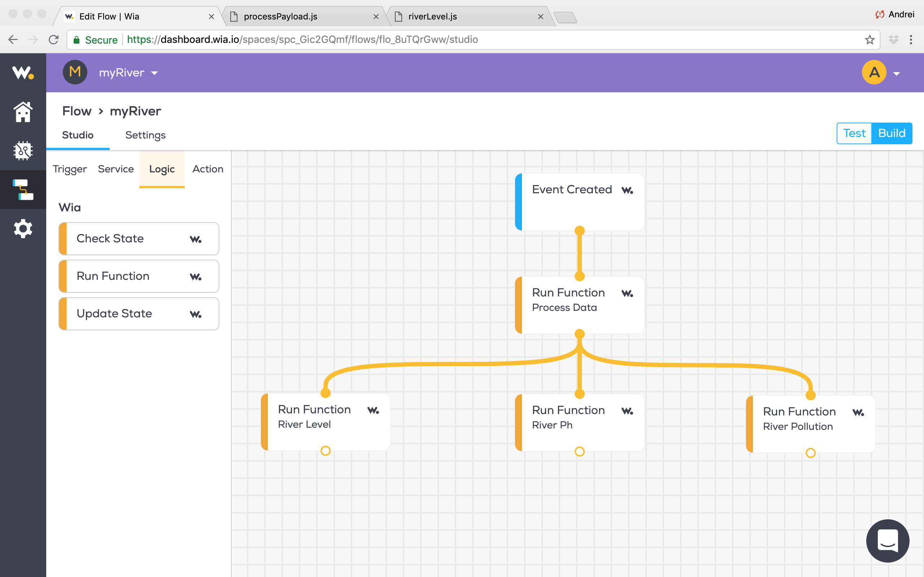Click the Flow breadcrumb link
The height and width of the screenshot is (577, 924).
77,111
